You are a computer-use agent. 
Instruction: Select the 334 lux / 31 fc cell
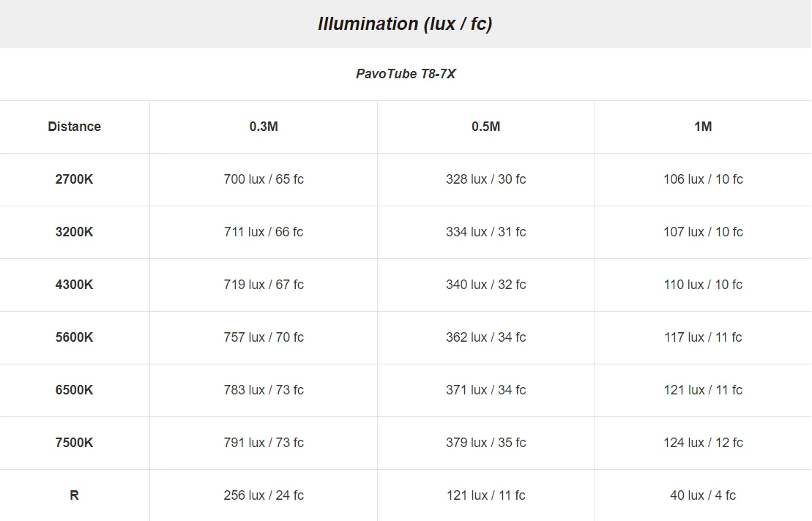click(485, 232)
